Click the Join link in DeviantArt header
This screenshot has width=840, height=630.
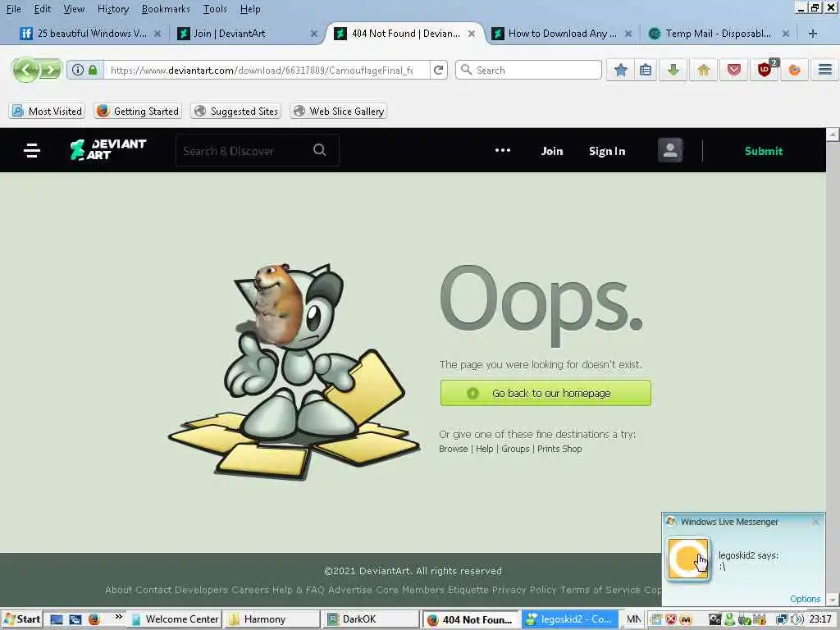(x=552, y=151)
